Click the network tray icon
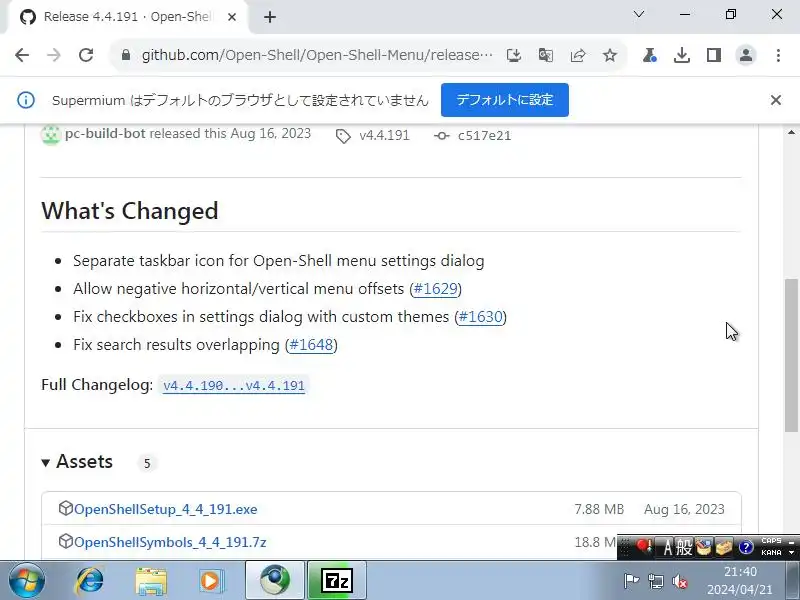The width and height of the screenshot is (800, 600). 656,581
